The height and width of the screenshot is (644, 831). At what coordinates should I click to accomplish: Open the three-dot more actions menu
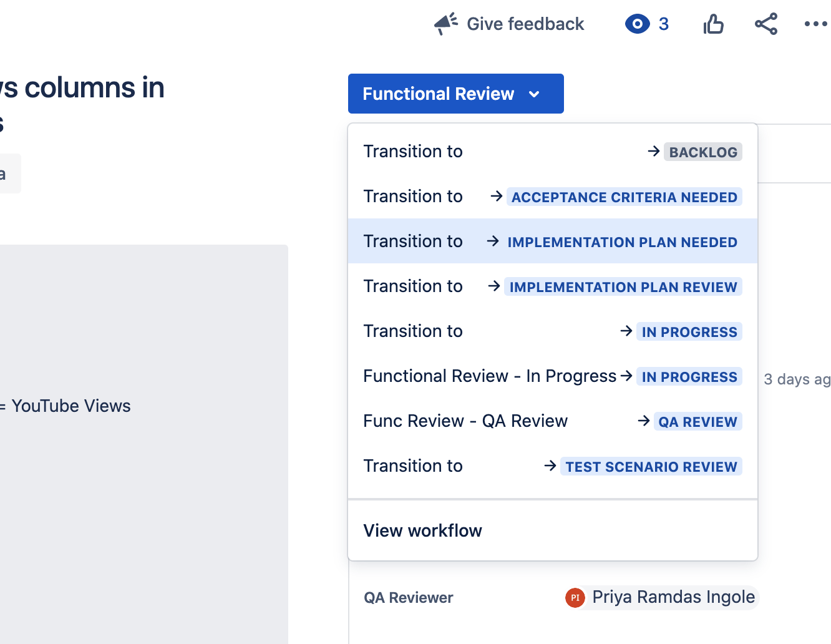point(815,24)
